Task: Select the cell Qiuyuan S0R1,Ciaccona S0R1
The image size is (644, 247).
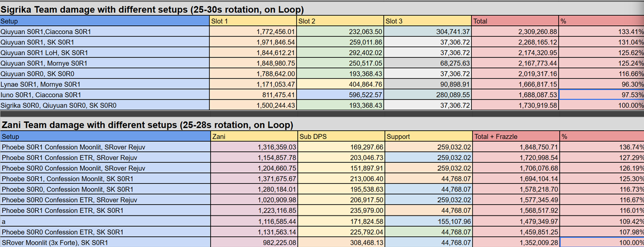Action: click(105, 32)
